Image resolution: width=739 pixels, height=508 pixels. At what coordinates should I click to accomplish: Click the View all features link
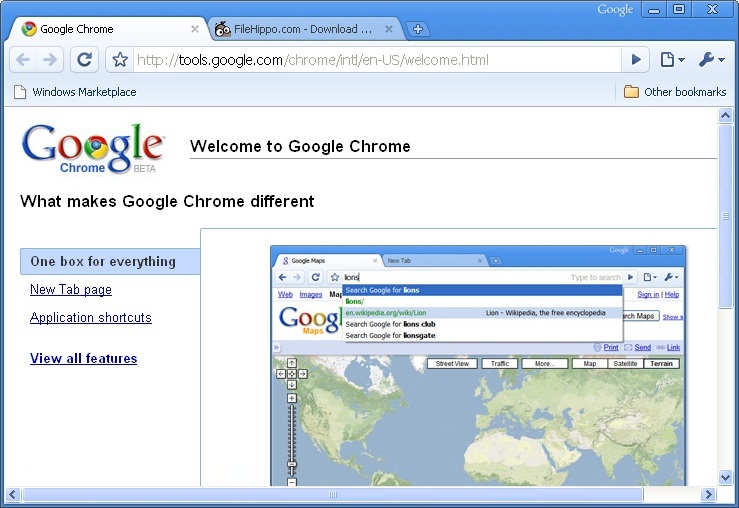click(x=84, y=359)
